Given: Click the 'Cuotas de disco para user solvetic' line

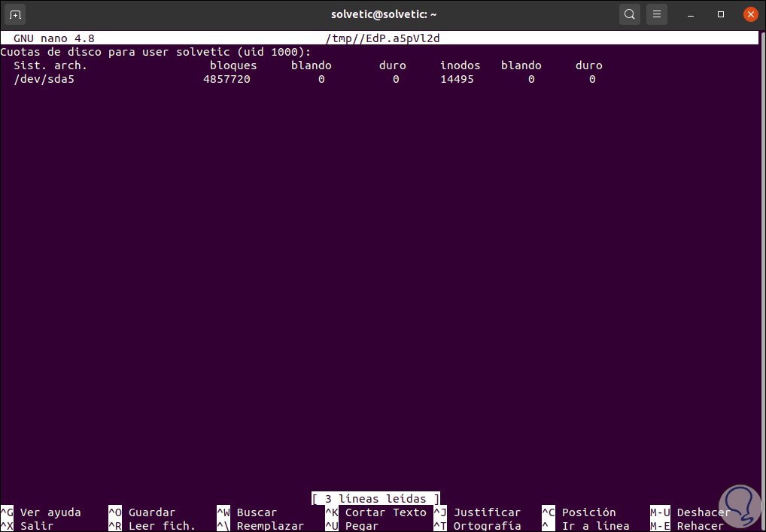Looking at the screenshot, I should click(x=155, y=52).
